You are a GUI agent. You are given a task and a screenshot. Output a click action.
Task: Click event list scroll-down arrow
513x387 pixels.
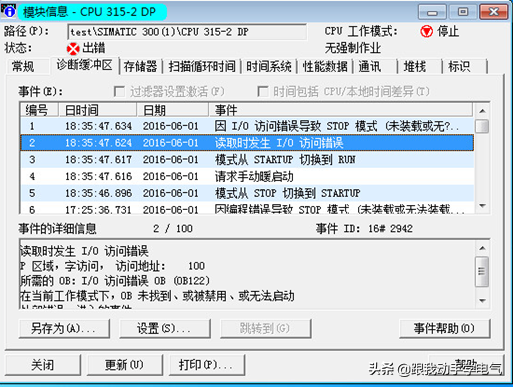tap(482, 206)
